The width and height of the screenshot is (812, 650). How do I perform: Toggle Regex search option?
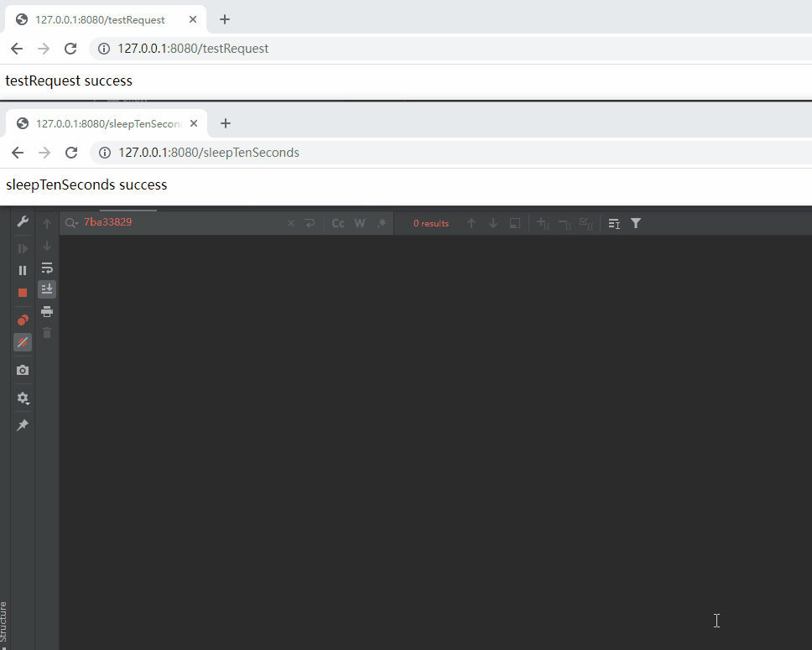pos(382,223)
